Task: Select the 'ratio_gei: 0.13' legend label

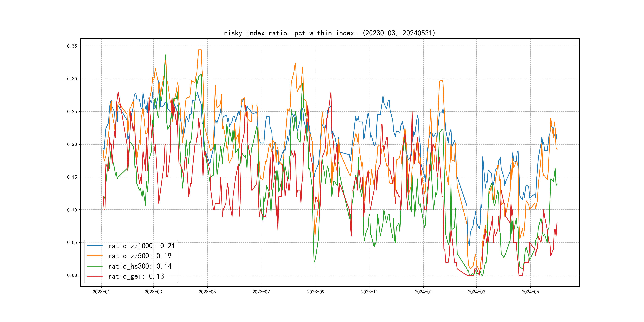Action: [x=136, y=276]
